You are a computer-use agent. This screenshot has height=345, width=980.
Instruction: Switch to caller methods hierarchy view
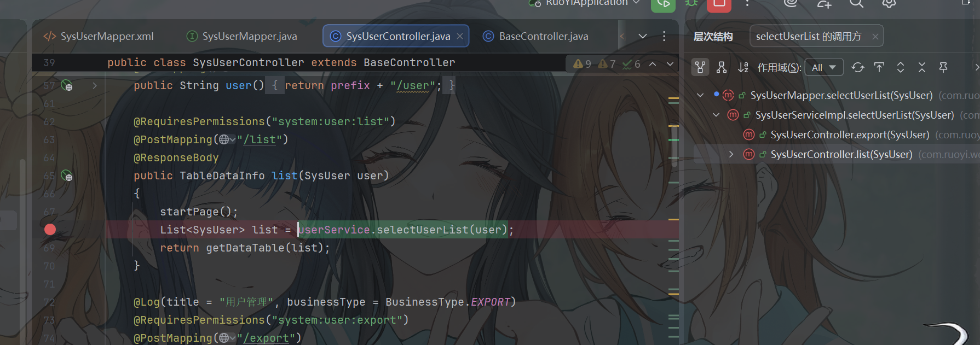700,67
